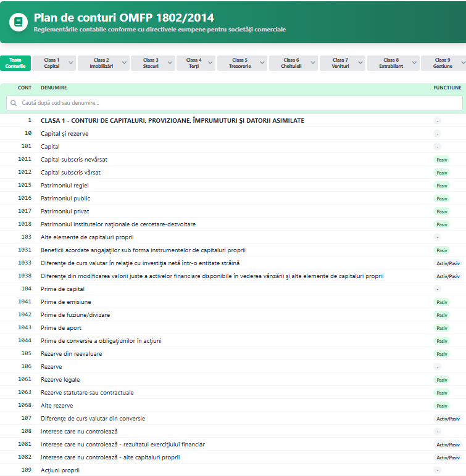
Task: Expand the Clasa 6 Cheltuieli dropdown
Action: tap(293, 63)
